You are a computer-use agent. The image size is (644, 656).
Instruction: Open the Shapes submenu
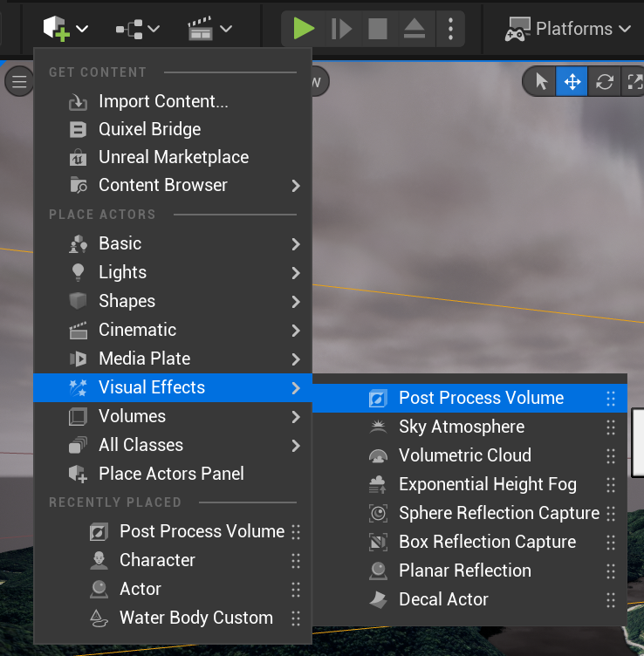(173, 301)
